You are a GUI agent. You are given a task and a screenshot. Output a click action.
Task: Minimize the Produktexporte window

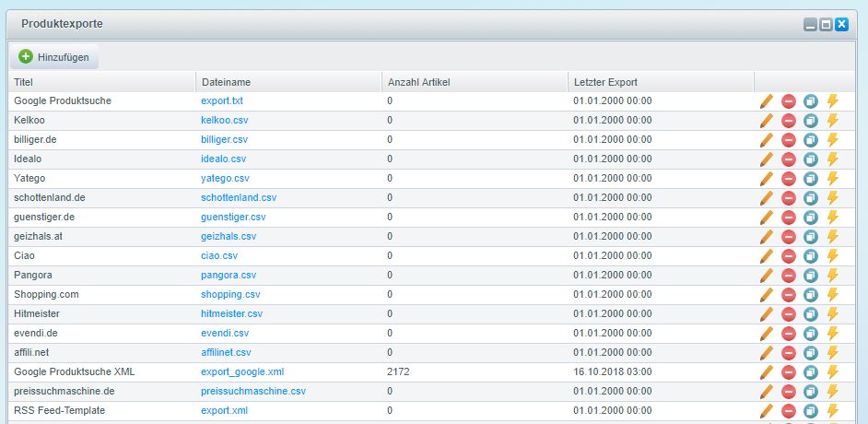click(x=811, y=24)
